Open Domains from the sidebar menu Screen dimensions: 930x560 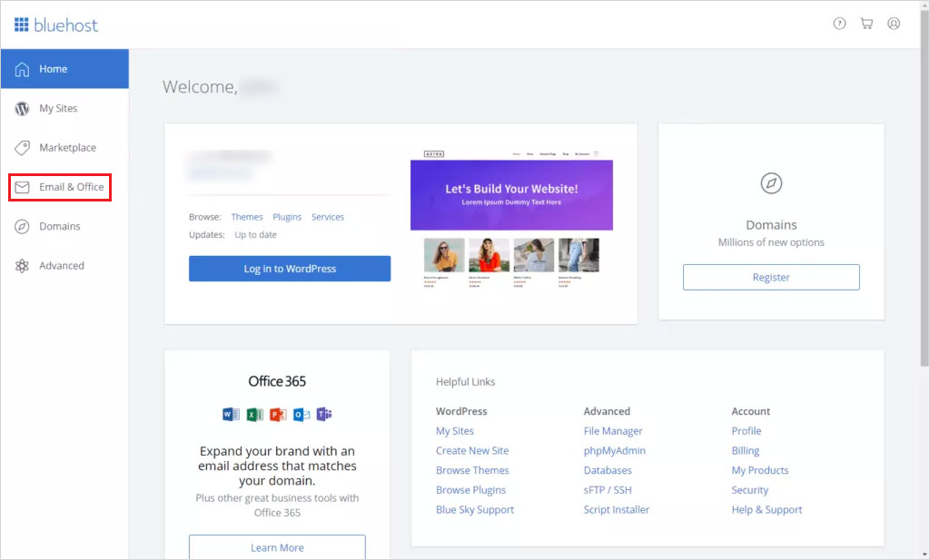tap(59, 226)
